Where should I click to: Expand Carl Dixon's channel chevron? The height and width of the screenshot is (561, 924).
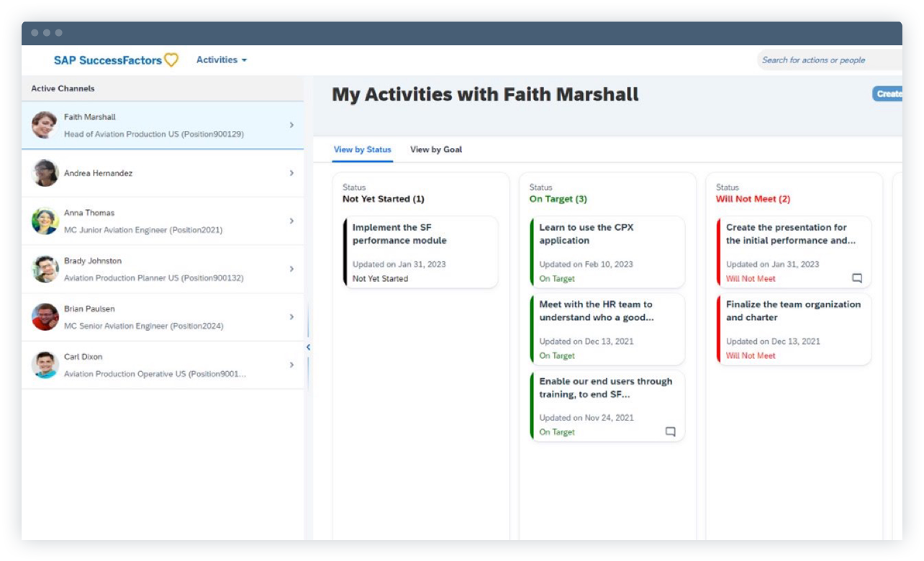point(292,363)
